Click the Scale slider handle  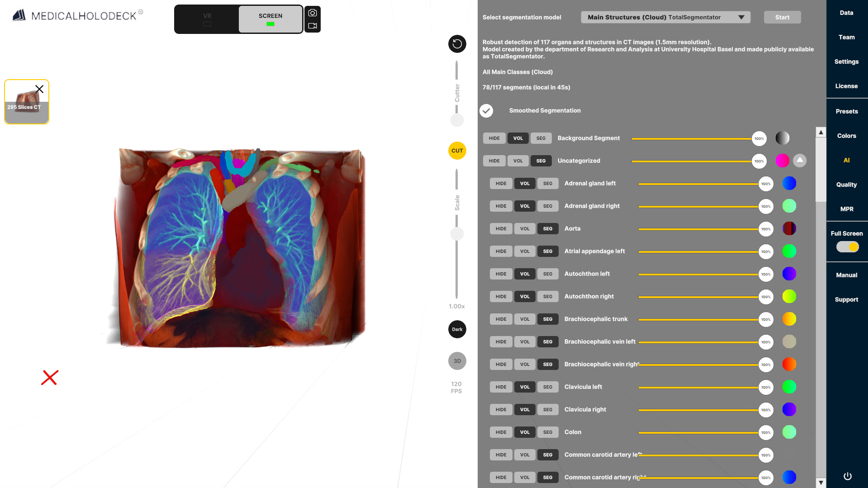click(x=457, y=234)
